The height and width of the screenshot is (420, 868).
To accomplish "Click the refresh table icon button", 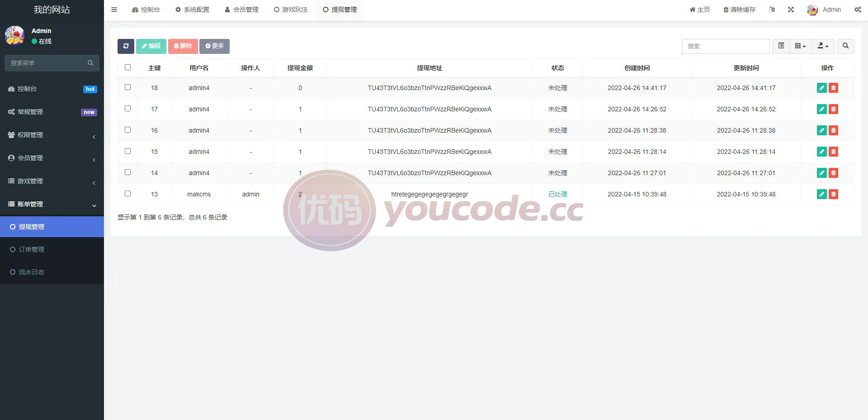I will (126, 46).
